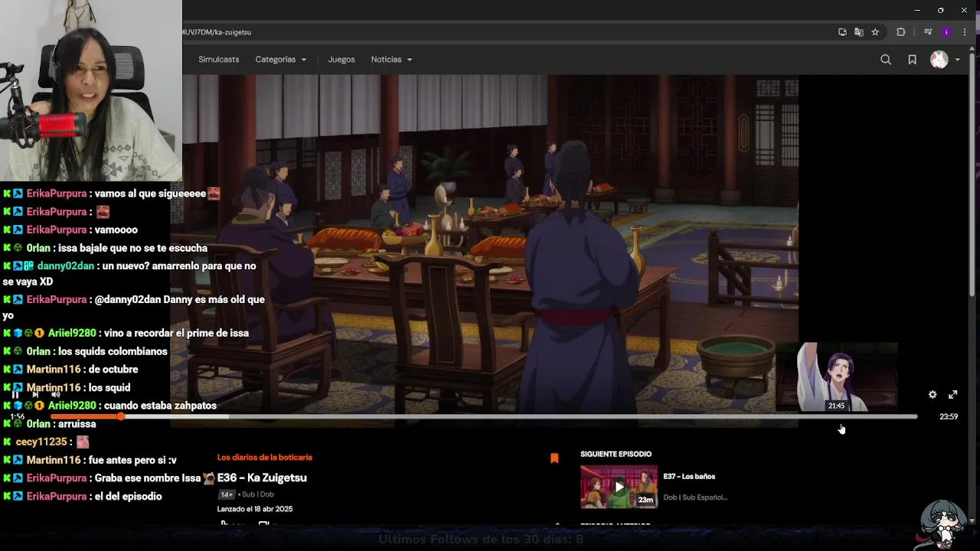980x551 pixels.
Task: Click Ariiel9280's message 'vino a recordar el prime de issa'
Action: click(177, 333)
